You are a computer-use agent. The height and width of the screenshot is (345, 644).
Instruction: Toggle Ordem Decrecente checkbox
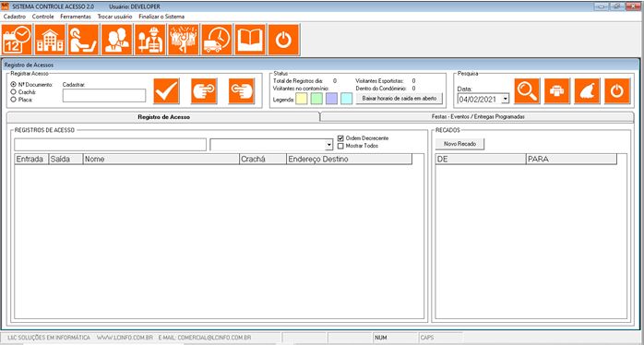(x=340, y=138)
